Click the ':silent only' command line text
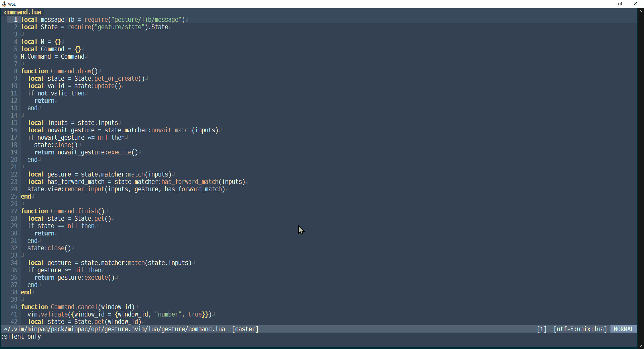The width and height of the screenshot is (644, 349). point(21,337)
